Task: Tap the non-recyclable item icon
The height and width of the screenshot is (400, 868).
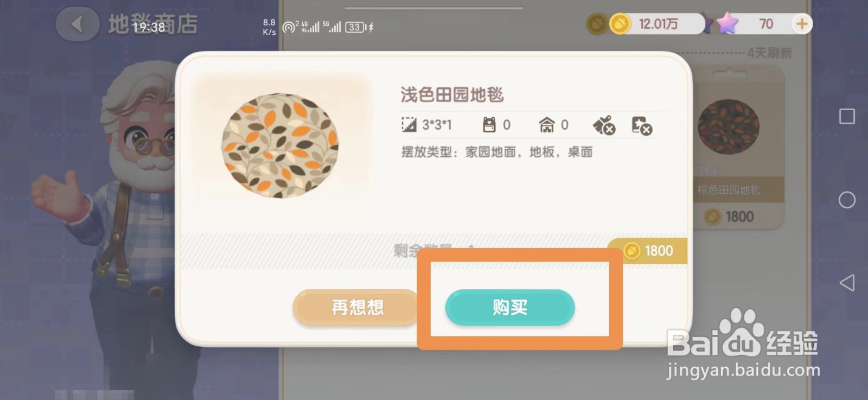Action: point(642,125)
